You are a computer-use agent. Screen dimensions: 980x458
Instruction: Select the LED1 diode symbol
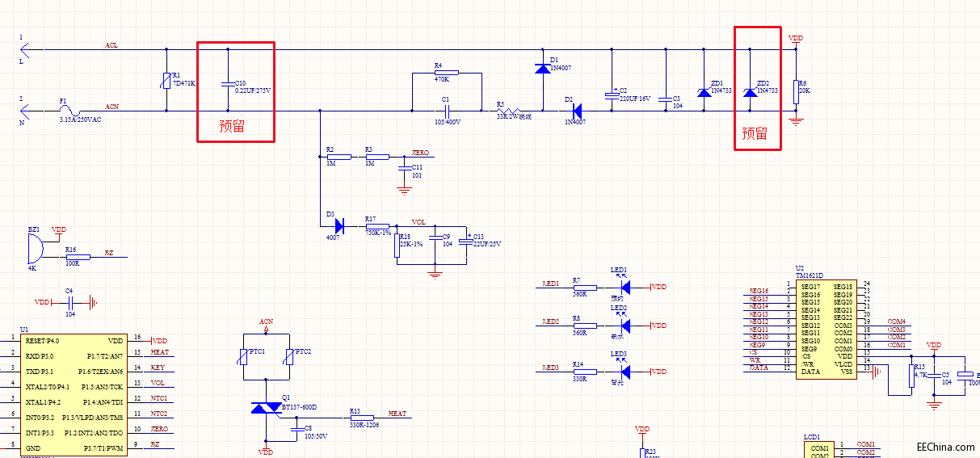[x=625, y=287]
